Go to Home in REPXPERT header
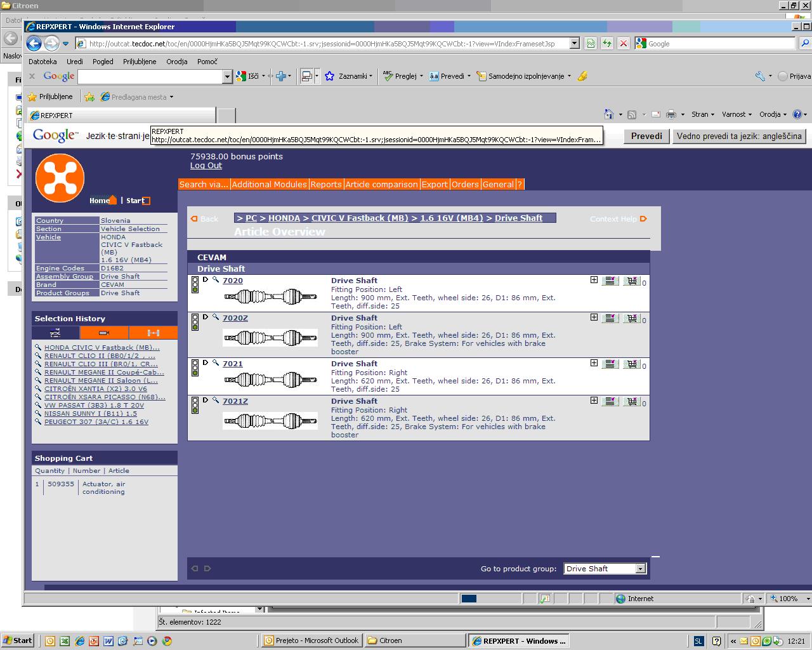This screenshot has height=650, width=812. pyautogui.click(x=103, y=201)
